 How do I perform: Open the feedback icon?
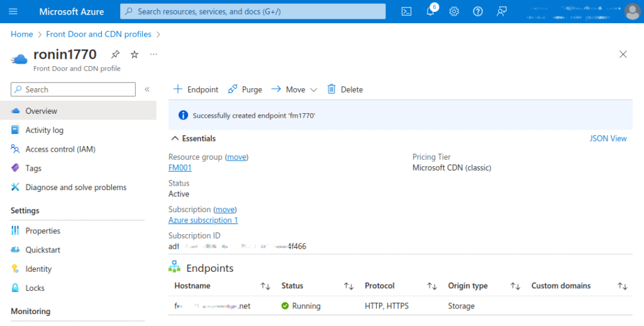point(501,11)
